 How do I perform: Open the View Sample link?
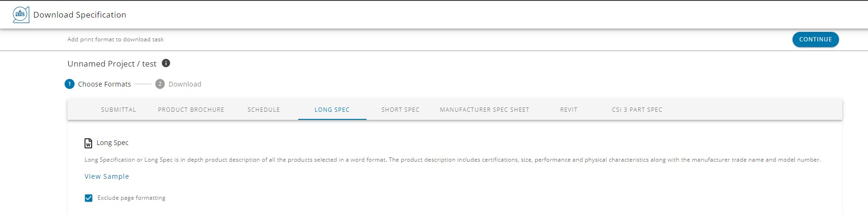tap(107, 176)
